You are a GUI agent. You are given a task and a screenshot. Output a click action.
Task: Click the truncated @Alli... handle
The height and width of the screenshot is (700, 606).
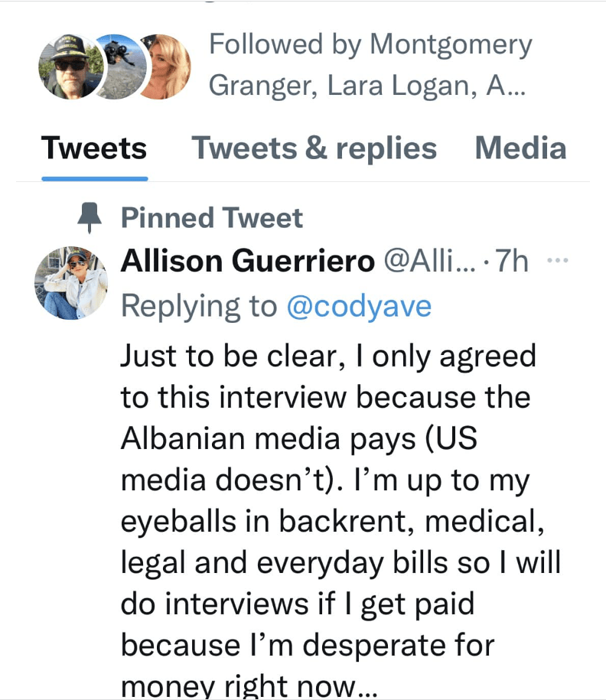pos(430,261)
